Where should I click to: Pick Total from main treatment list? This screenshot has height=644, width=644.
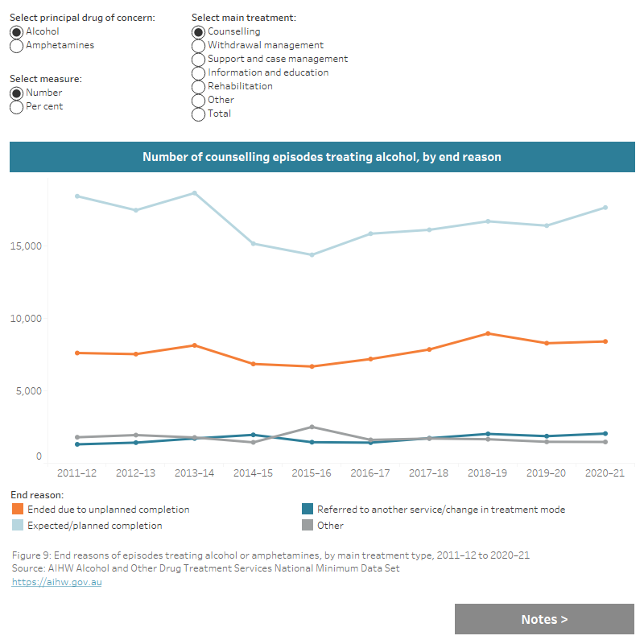pos(198,114)
